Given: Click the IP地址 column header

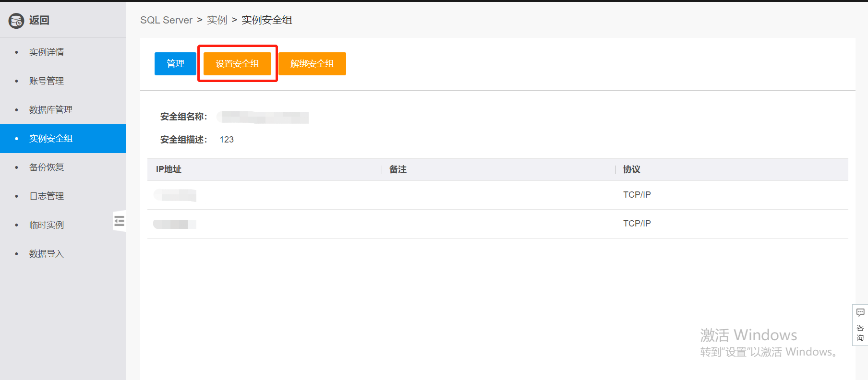Looking at the screenshot, I should (x=169, y=169).
